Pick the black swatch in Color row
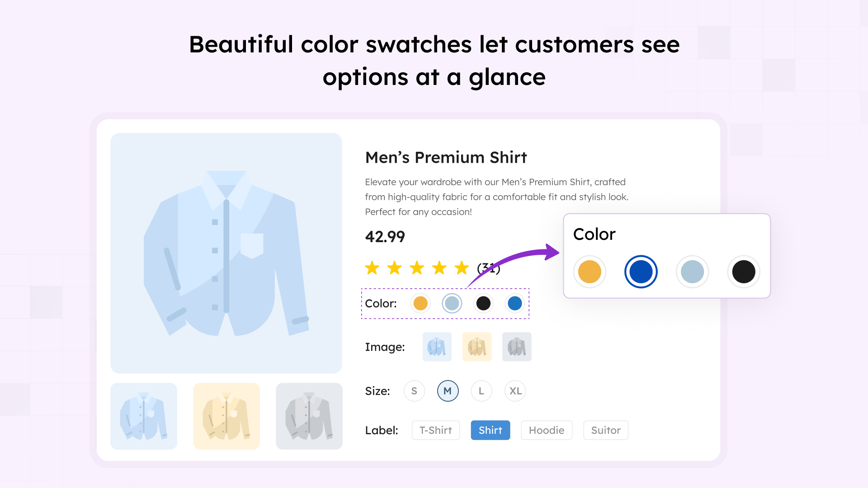 click(x=483, y=303)
